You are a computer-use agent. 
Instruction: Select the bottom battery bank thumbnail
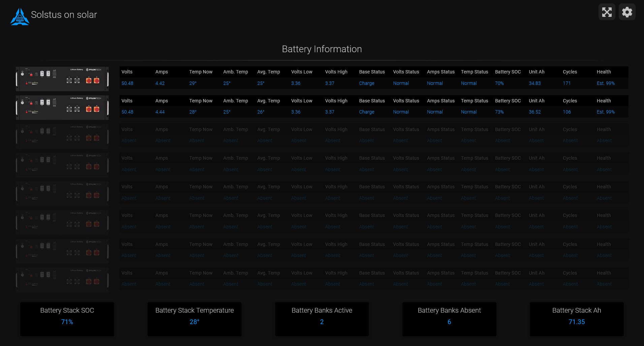(x=62, y=279)
